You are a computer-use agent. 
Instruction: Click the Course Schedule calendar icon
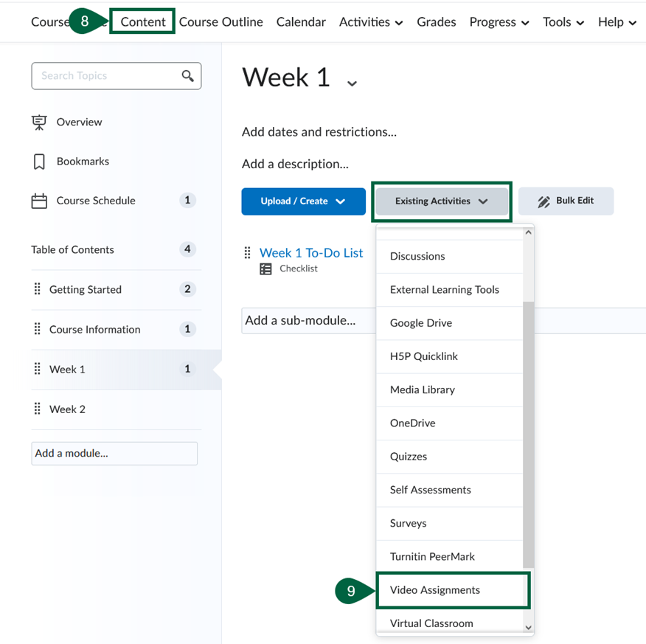click(x=39, y=201)
